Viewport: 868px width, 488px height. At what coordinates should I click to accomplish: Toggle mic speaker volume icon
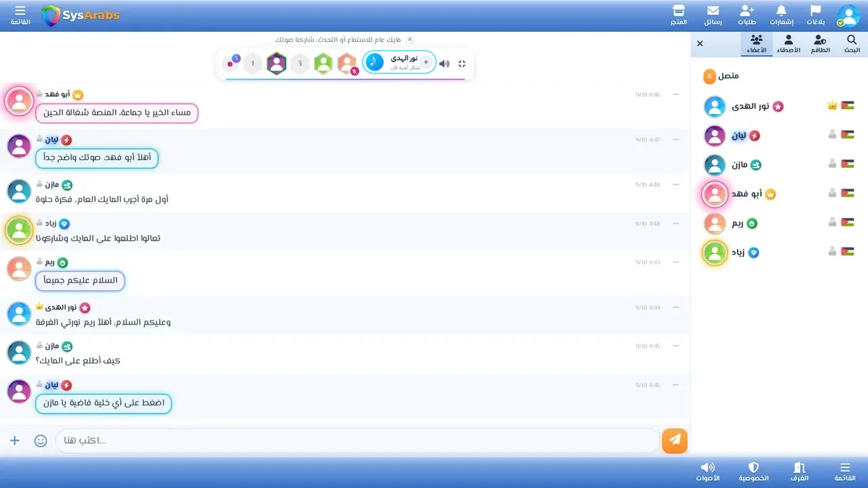pyautogui.click(x=444, y=64)
